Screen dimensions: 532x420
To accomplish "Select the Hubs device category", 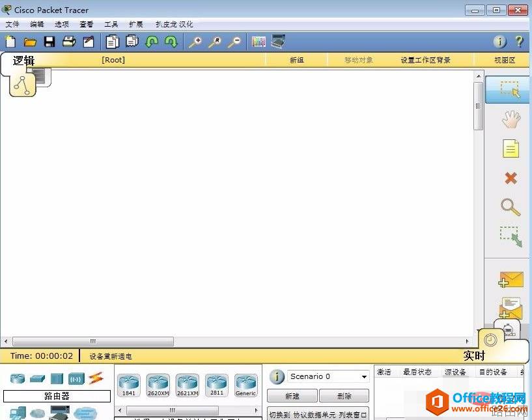I will coord(57,378).
